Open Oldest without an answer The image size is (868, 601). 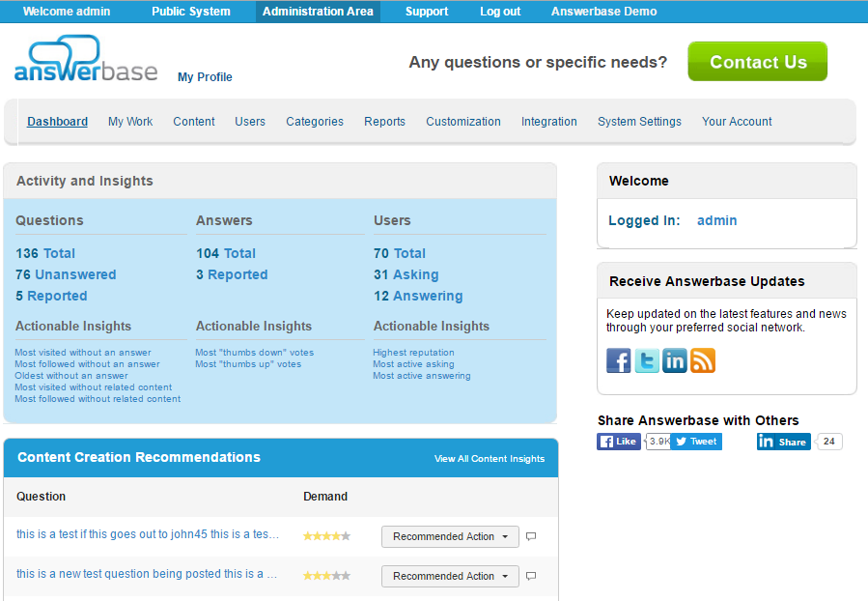(71, 376)
